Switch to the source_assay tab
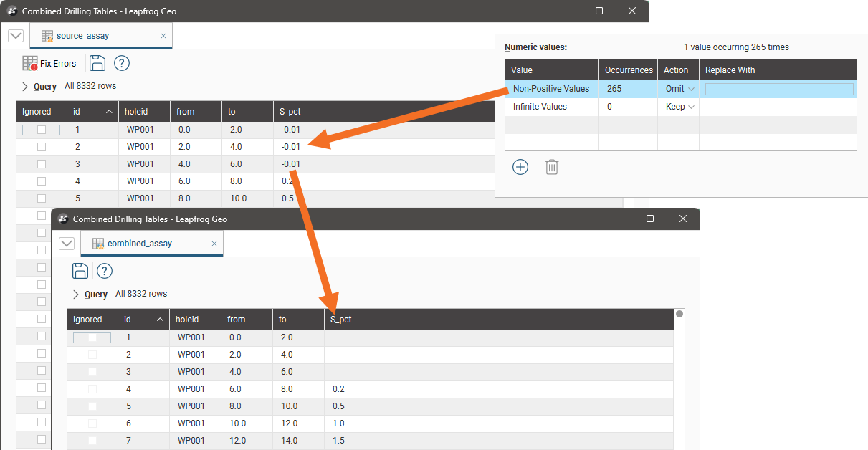 pos(82,36)
